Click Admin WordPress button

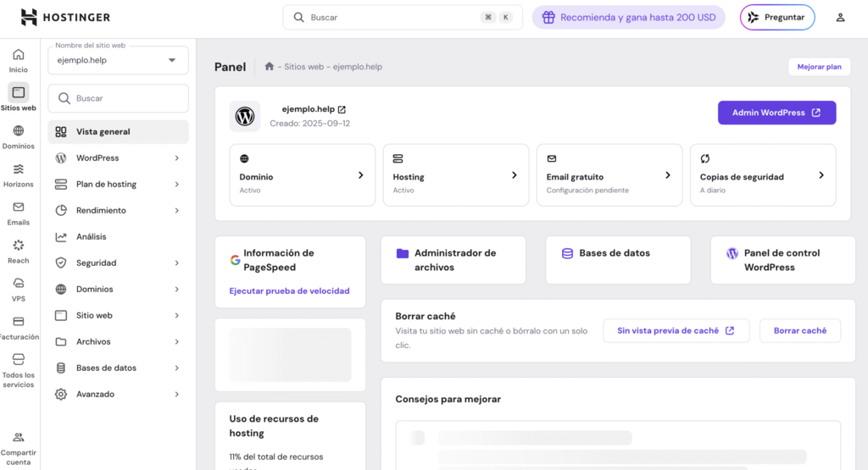tap(776, 113)
